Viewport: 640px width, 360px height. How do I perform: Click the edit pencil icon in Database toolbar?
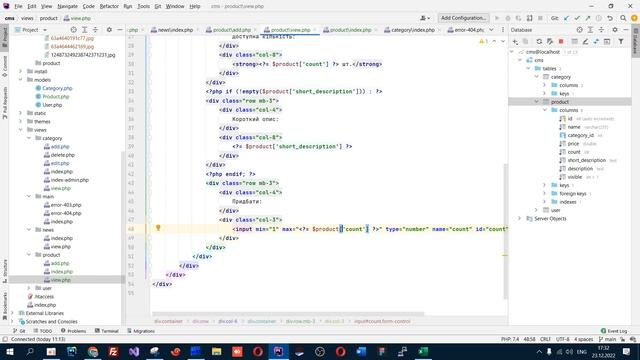pos(585,42)
